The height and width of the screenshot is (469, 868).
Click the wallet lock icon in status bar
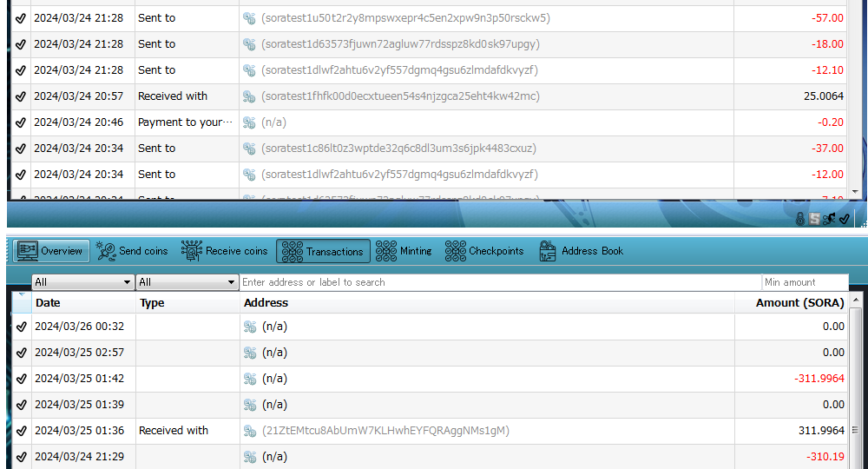(800, 219)
